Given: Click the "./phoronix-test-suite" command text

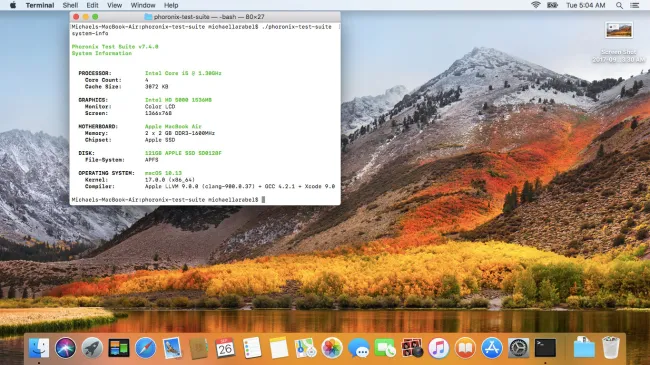Looking at the screenshot, I should 296,27.
